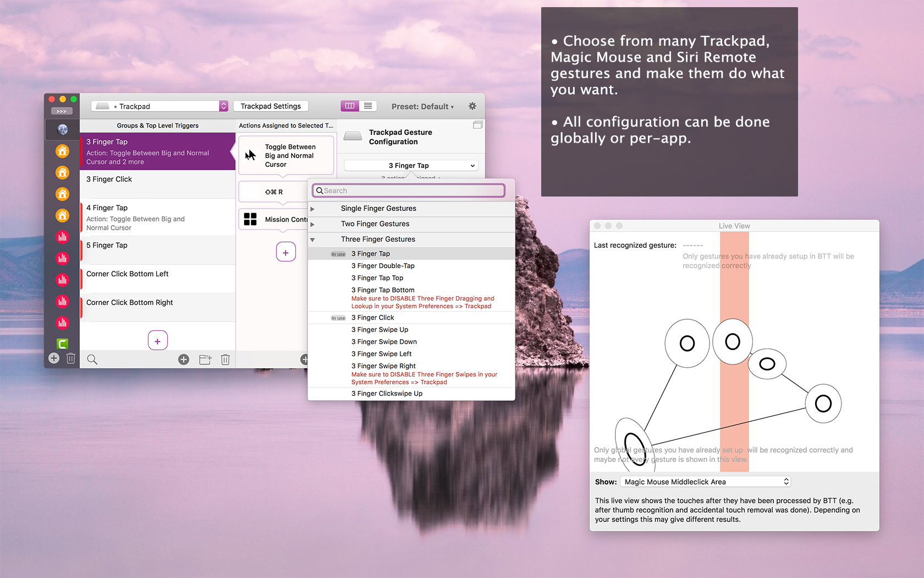924x578 pixels.
Task: Click the magnifier icon below the triggers list
Action: (92, 359)
